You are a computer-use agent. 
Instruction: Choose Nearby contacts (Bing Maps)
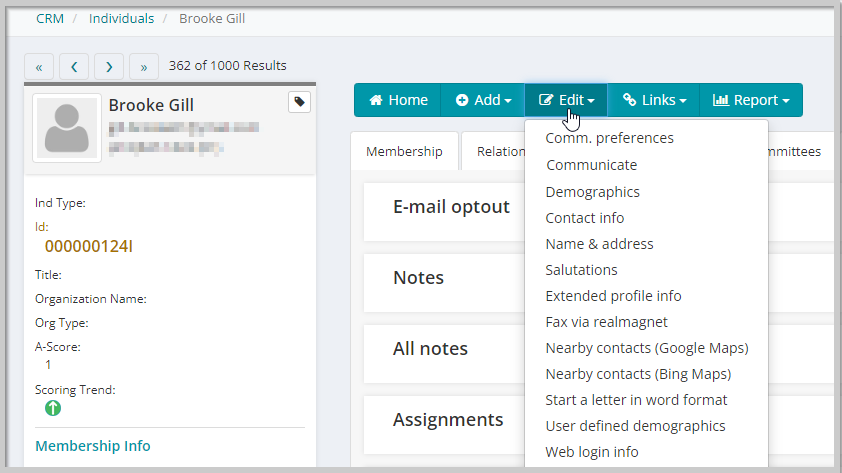638,374
